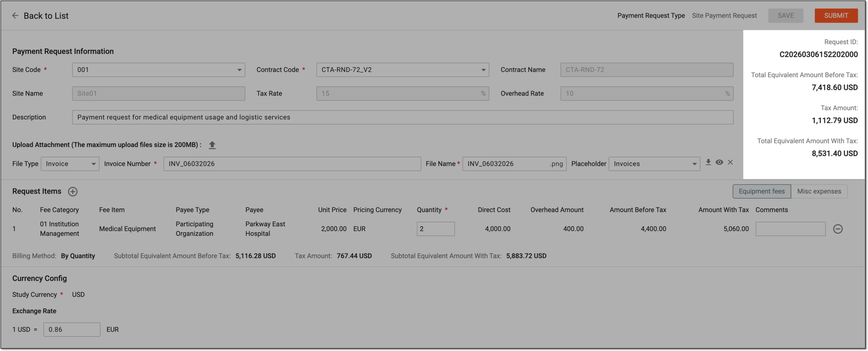This screenshot has width=868, height=351.
Task: Click the disabled Site Name field
Action: 159,93
